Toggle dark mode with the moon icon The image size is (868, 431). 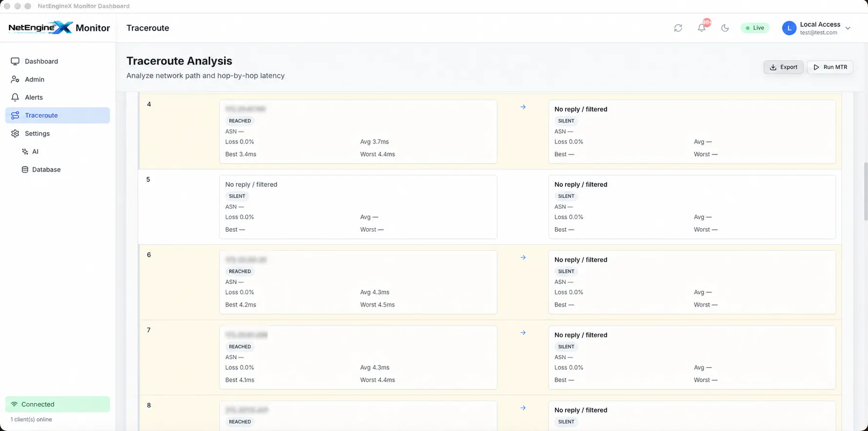tap(725, 28)
